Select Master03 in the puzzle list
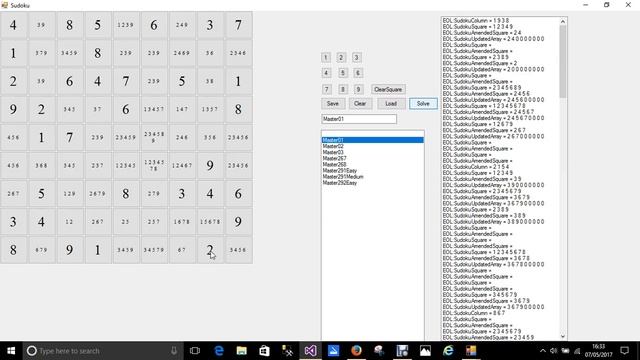Screen dimensions: 640x360 pos(372,152)
